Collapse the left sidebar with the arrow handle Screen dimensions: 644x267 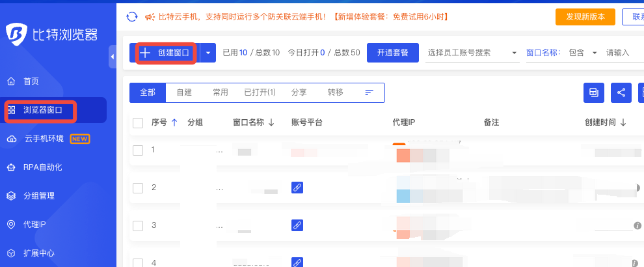click(112, 57)
